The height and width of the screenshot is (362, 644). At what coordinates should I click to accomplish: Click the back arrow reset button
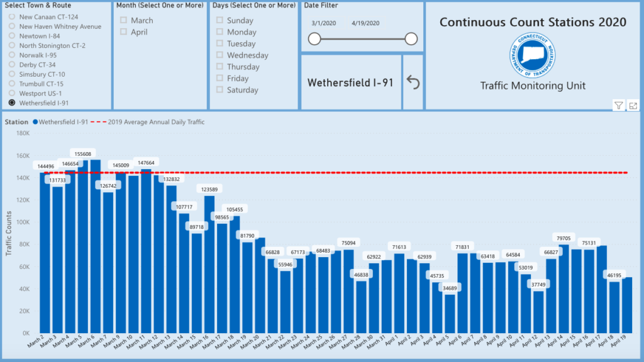point(413,82)
